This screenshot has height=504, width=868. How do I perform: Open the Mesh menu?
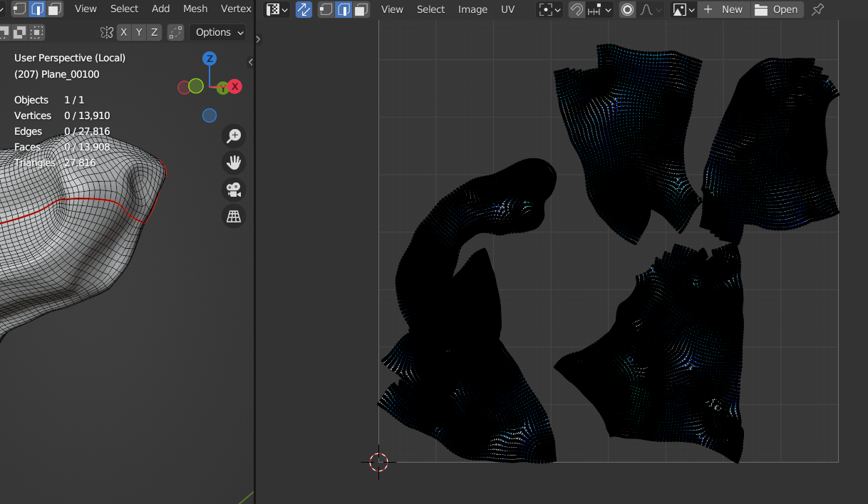(x=195, y=9)
